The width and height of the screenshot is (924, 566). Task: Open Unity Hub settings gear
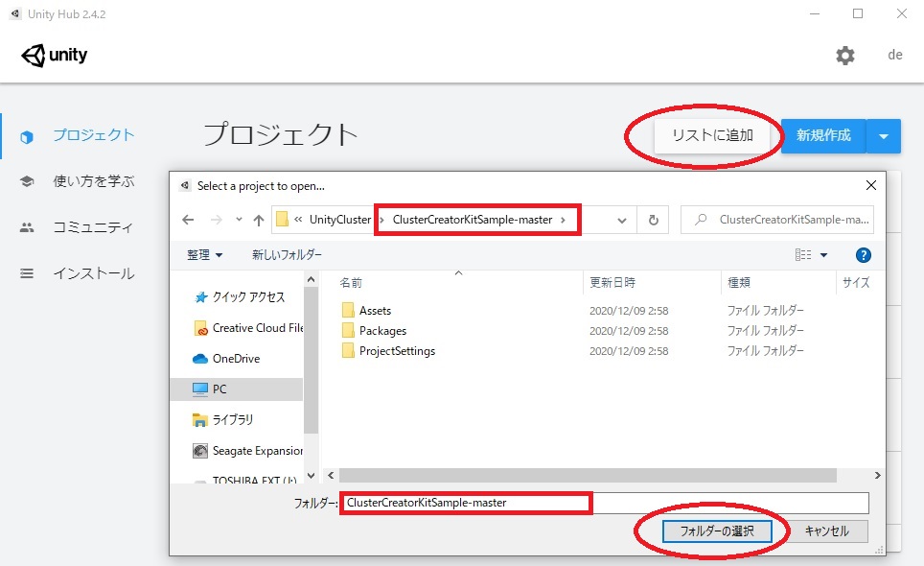pos(845,56)
